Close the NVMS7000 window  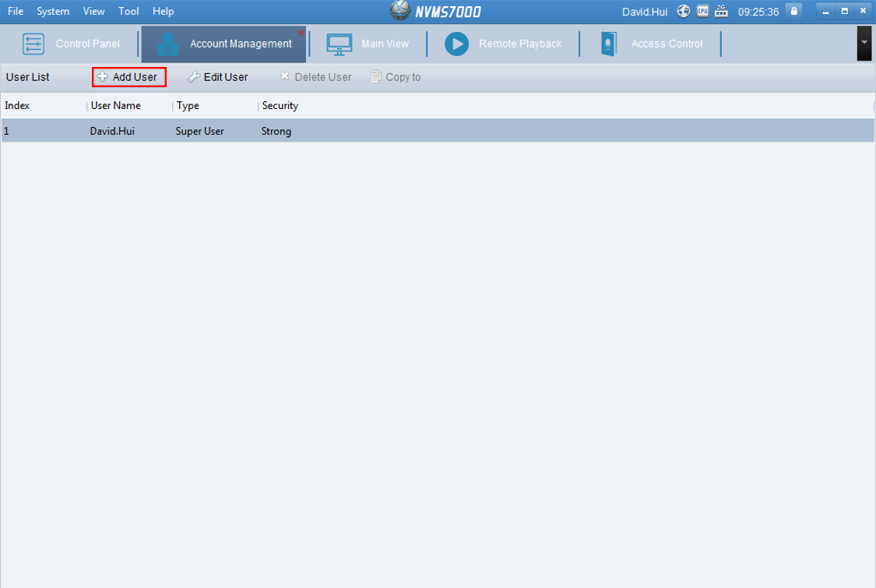click(863, 11)
